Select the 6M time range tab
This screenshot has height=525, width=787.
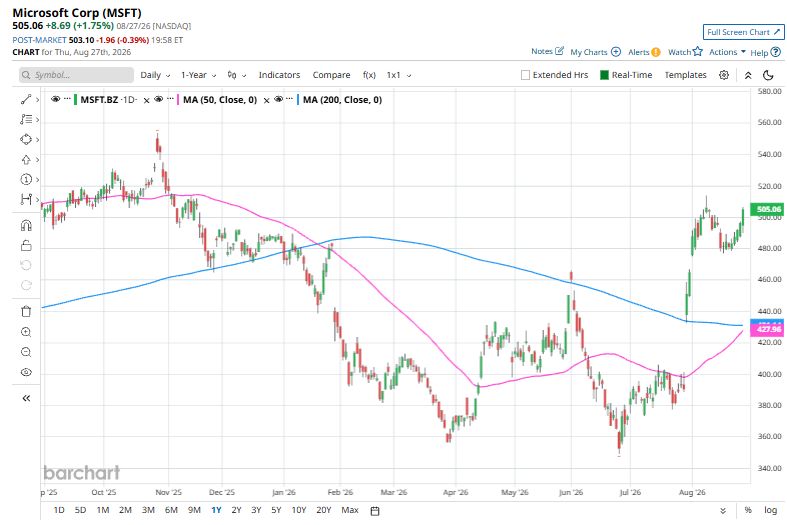[171, 510]
